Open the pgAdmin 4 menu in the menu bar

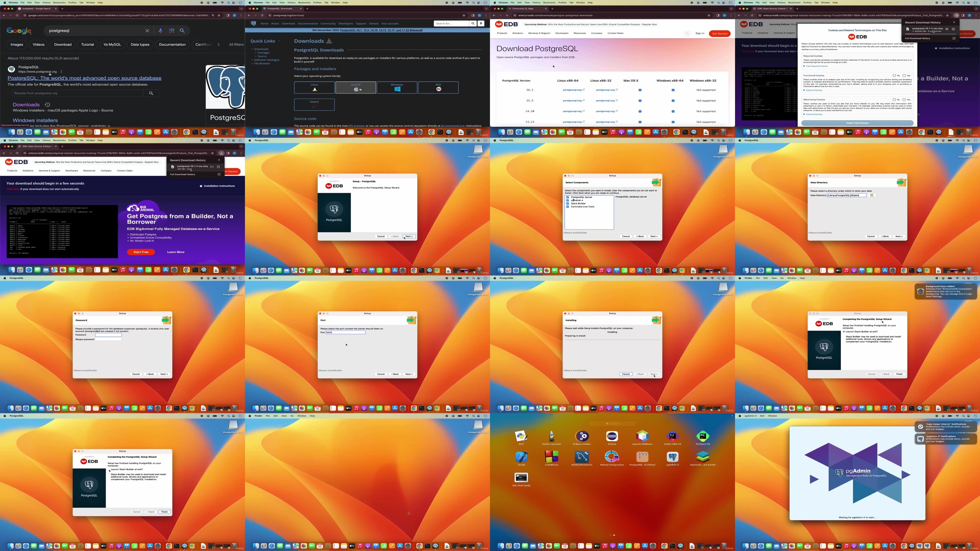750,416
